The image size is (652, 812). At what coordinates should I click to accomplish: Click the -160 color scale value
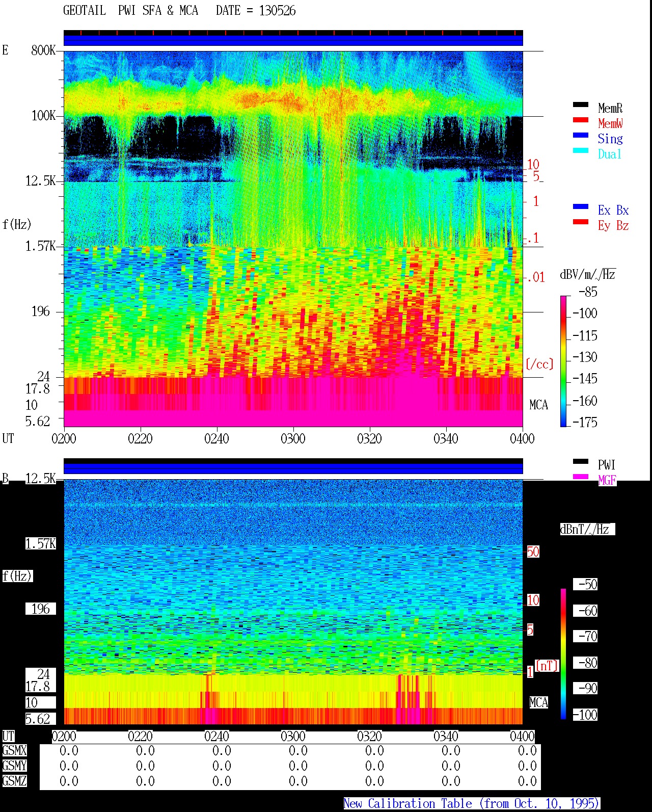(585, 401)
